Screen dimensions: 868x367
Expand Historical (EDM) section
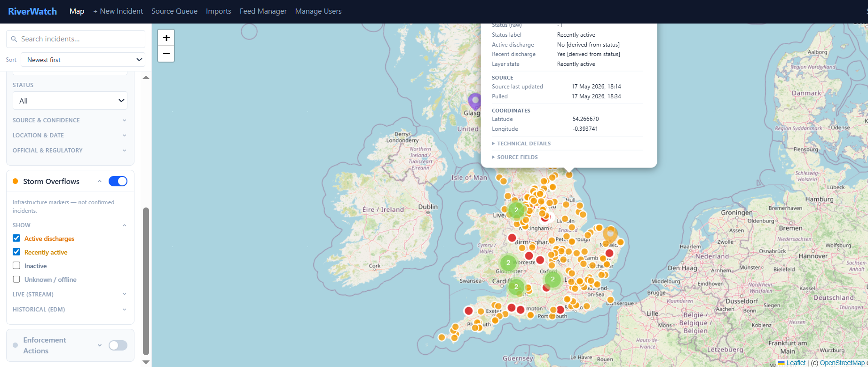coord(70,310)
